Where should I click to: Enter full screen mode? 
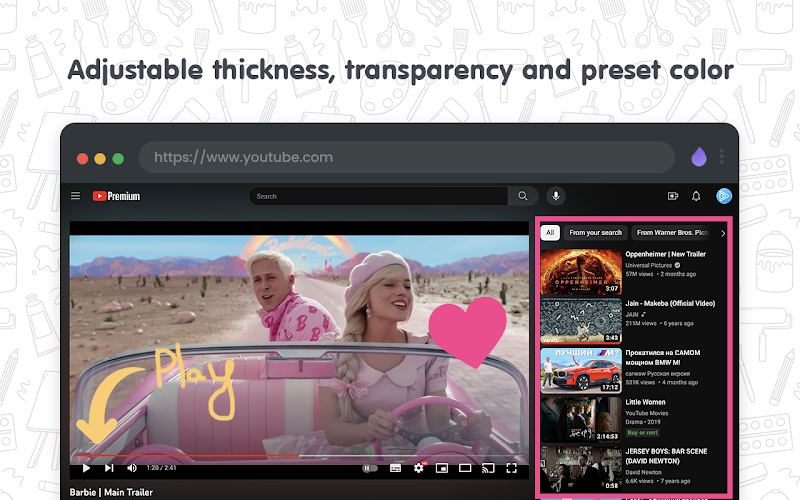[x=511, y=468]
